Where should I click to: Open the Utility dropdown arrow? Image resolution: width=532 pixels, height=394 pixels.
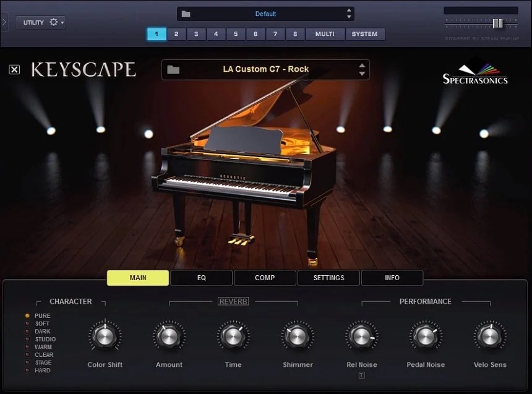pos(63,22)
